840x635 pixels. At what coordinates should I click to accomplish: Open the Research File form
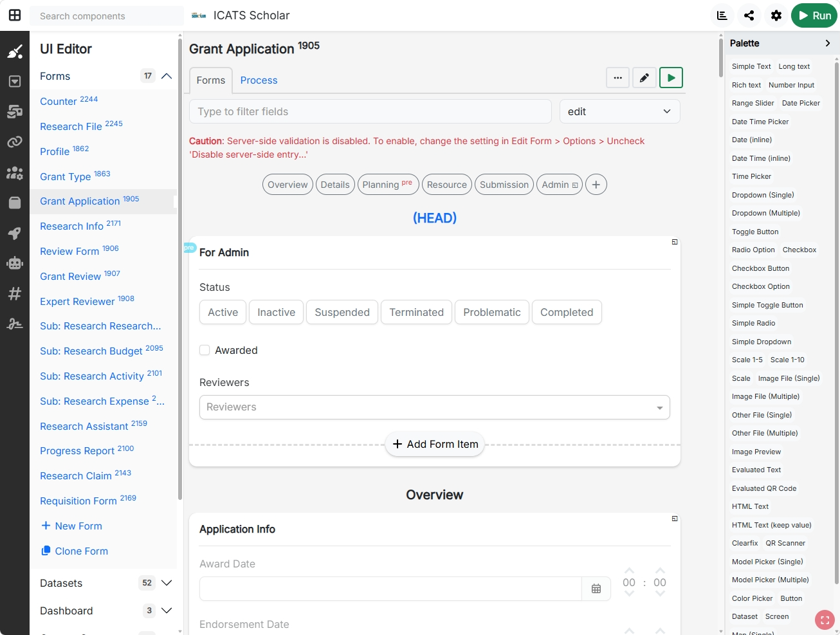tap(81, 126)
